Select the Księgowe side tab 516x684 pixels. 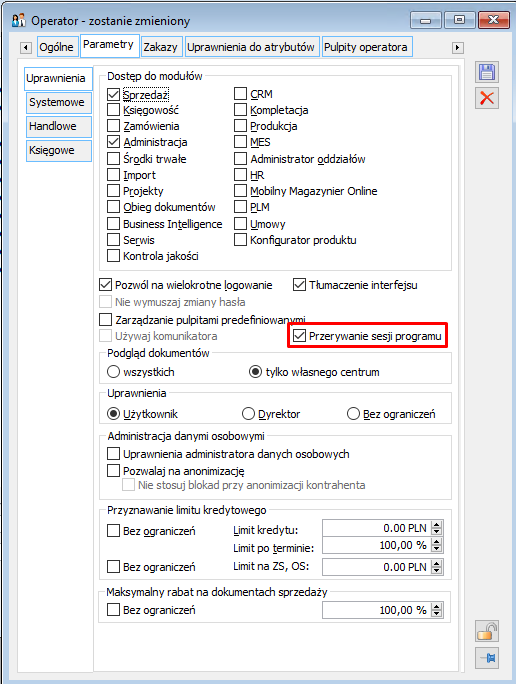tap(58, 150)
